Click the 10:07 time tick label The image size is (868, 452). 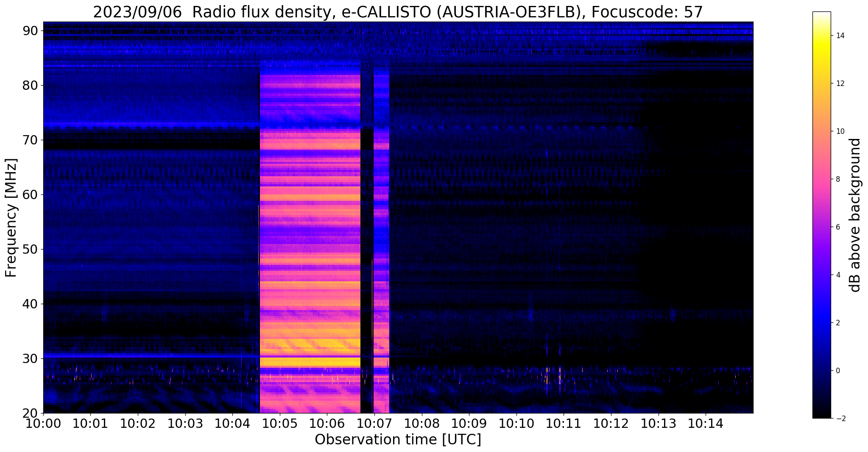click(x=374, y=423)
